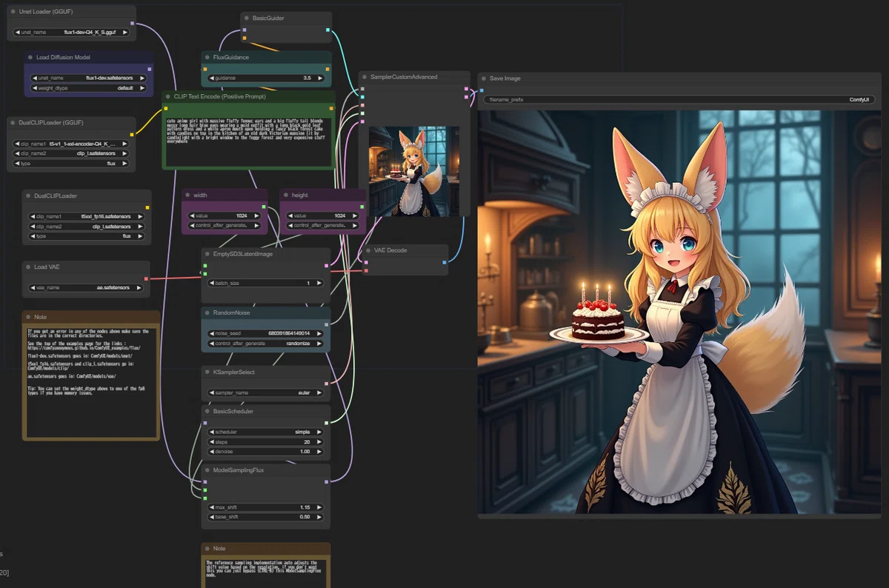
Task: Click the purple MODEL output slot on Unet Loader (GGUF)
Action: pyautogui.click(x=132, y=24)
